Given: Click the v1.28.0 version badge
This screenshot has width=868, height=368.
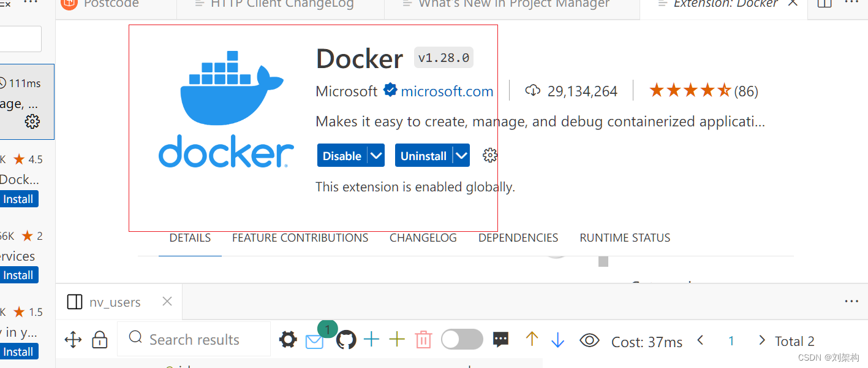Looking at the screenshot, I should [443, 58].
